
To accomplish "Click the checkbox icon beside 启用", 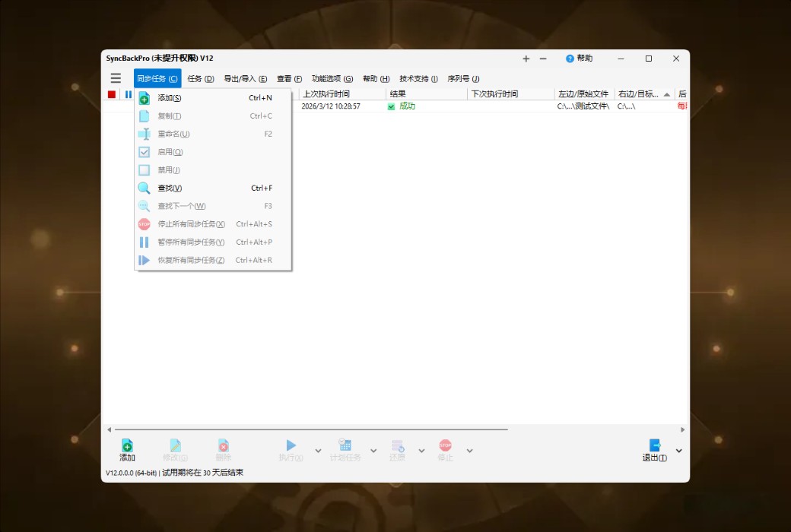I will click(145, 151).
